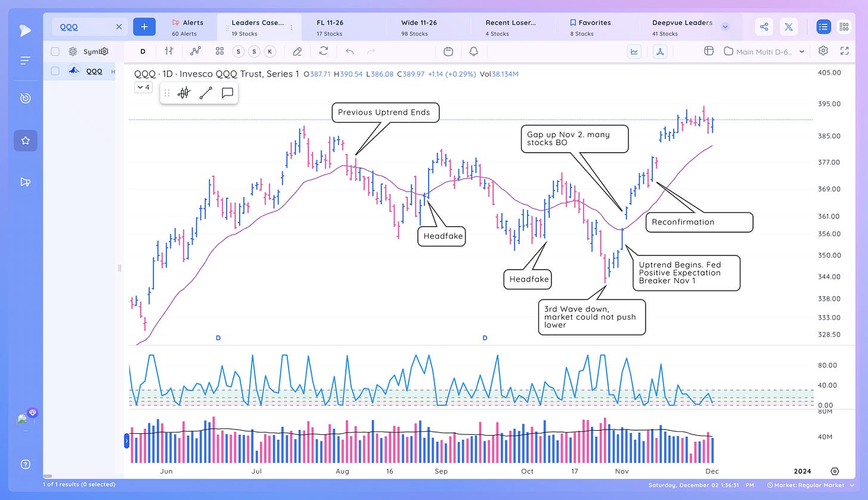This screenshot has width=868, height=500.
Task: Clear the QQQ search field
Action: click(119, 27)
